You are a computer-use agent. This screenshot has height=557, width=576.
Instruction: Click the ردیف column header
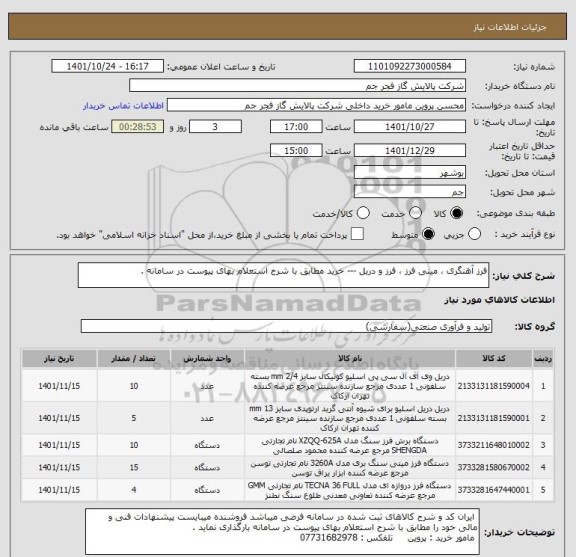[x=543, y=359]
